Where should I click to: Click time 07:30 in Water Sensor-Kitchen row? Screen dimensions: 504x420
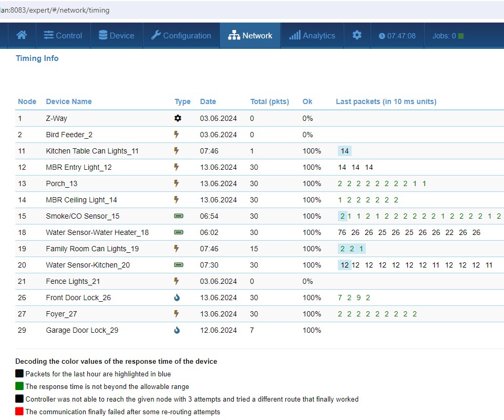click(209, 265)
